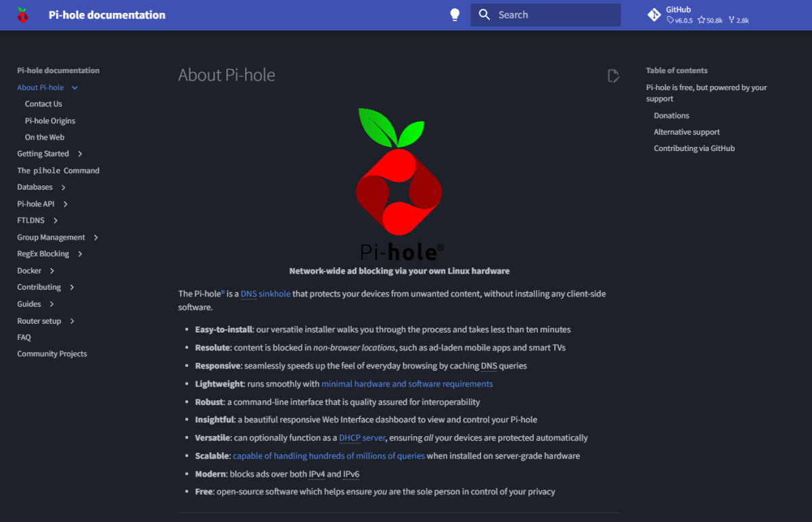The width and height of the screenshot is (812, 522).
Task: Select About Pi-hole in sidebar
Action: (x=41, y=87)
